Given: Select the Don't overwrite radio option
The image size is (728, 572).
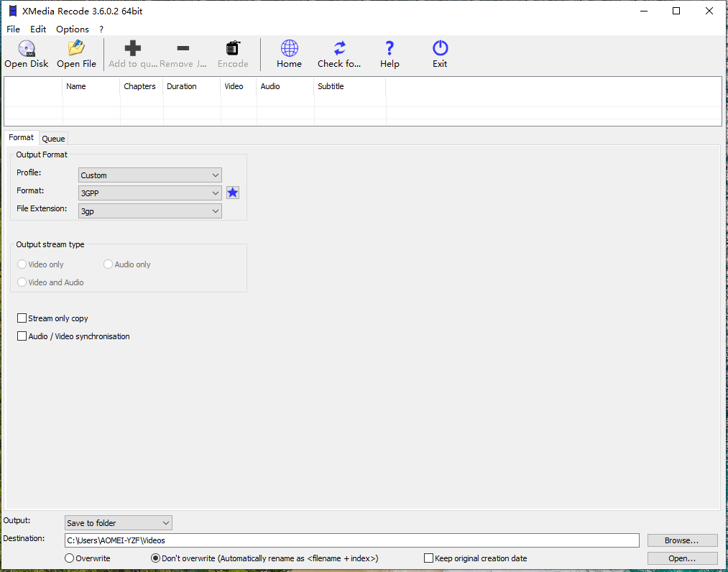Looking at the screenshot, I should coord(155,558).
